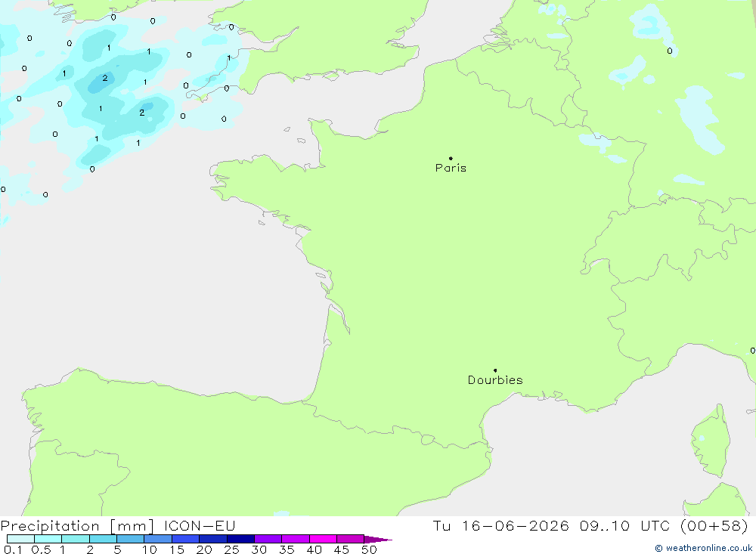The width and height of the screenshot is (756, 554).
Task: Click the legend value 10
Action: [x=150, y=549]
